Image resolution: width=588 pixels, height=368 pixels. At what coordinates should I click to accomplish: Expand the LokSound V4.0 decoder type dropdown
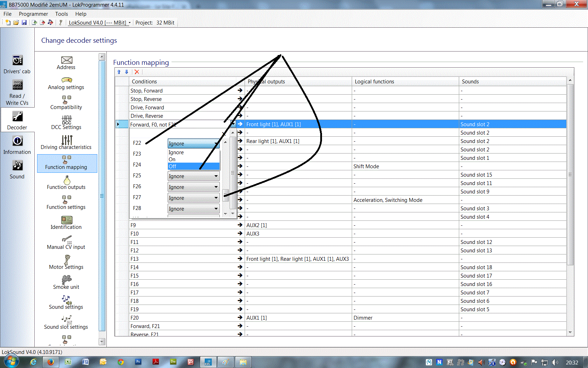(129, 23)
